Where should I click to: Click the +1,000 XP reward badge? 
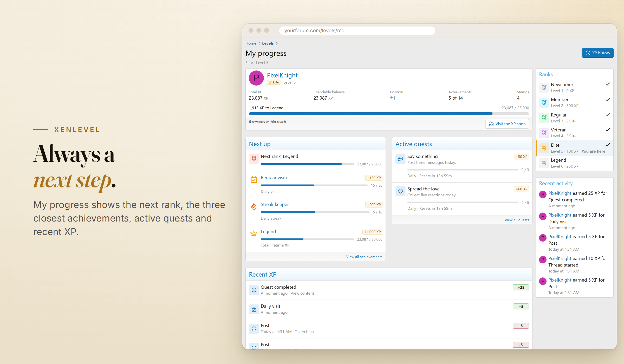coord(372,232)
